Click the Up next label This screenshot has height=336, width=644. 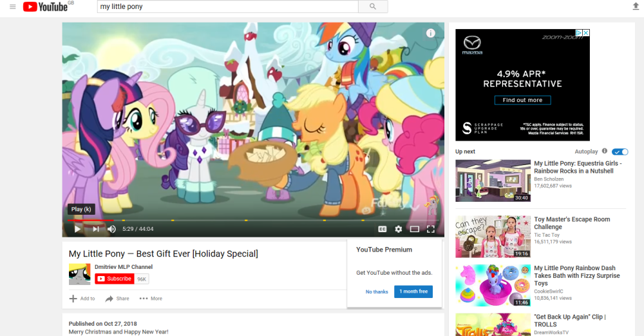tap(465, 152)
